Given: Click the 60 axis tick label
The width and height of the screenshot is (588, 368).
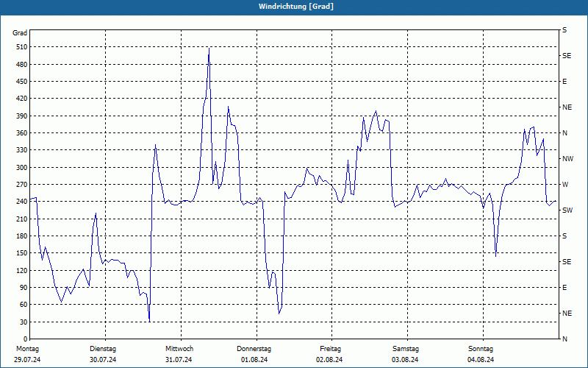Looking at the screenshot, I should pyautogui.click(x=24, y=304).
